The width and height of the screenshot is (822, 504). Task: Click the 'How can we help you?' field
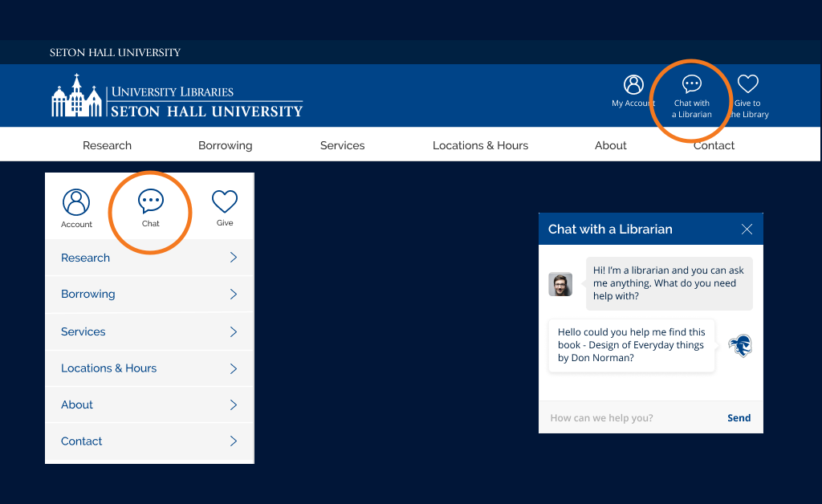(629, 417)
